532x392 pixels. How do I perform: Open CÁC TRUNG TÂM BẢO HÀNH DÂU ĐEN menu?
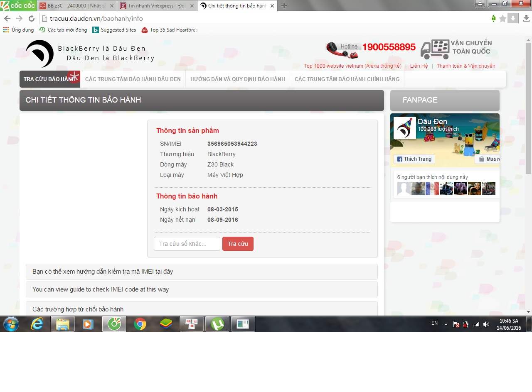(133, 79)
